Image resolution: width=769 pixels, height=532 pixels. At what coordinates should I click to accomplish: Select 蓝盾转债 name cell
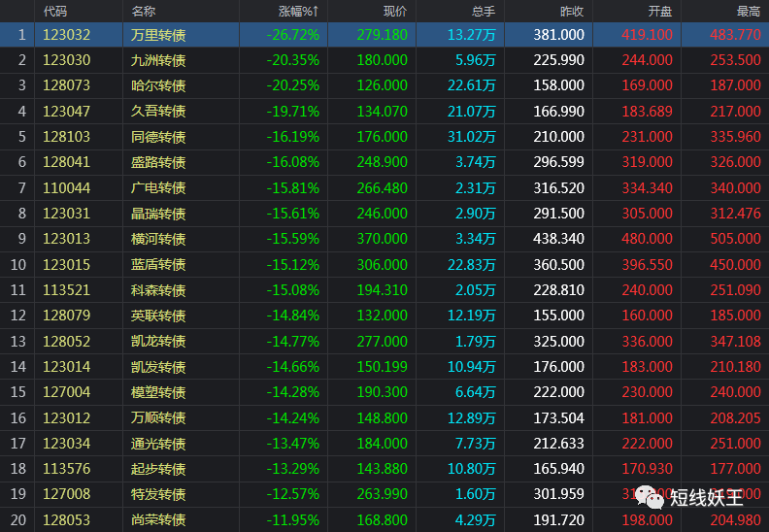158,265
